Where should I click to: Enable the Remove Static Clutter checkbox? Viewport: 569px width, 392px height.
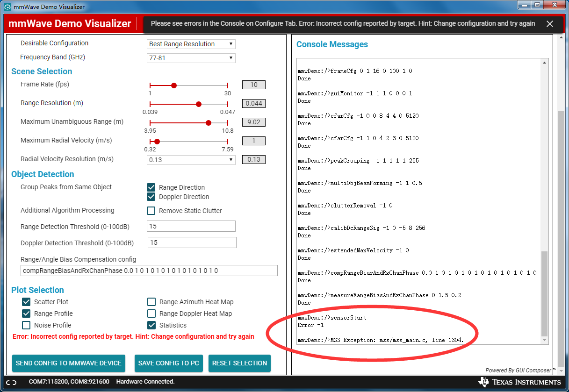coord(151,211)
